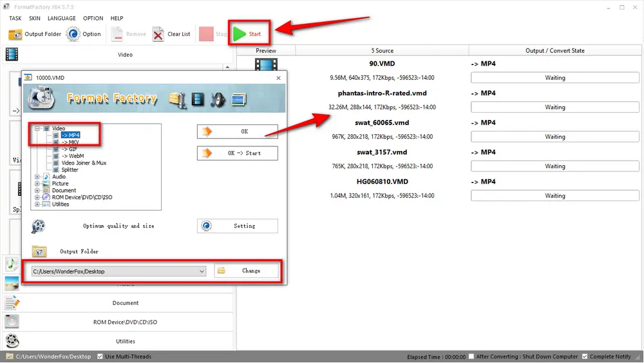This screenshot has width=644, height=363.
Task: Click the Video film strip panel icon
Action: pyautogui.click(x=12, y=54)
